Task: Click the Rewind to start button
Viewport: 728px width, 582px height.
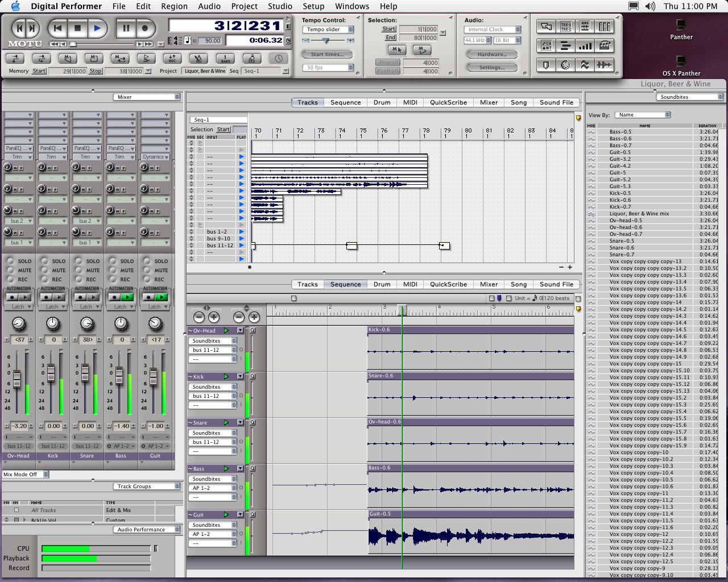Action: click(x=57, y=27)
